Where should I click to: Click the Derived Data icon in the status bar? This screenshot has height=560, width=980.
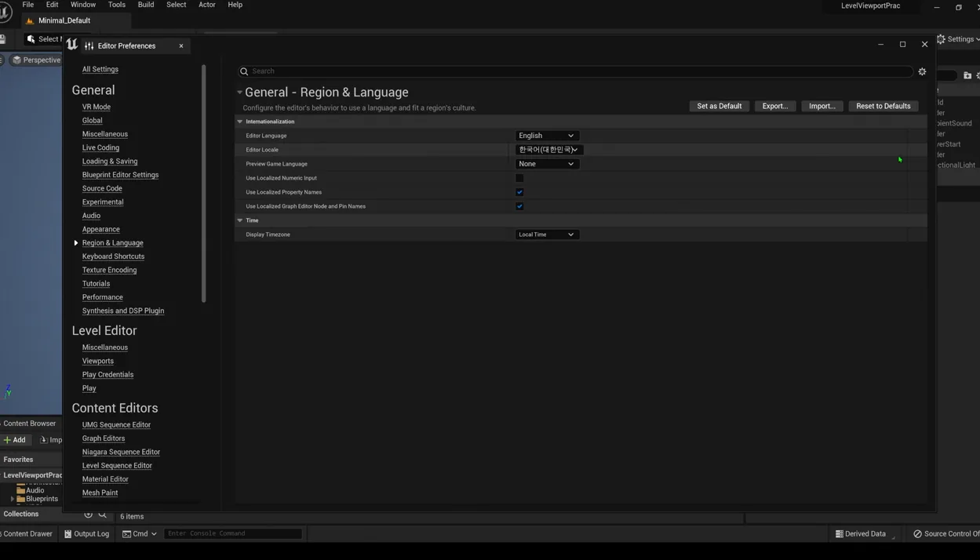point(840,534)
